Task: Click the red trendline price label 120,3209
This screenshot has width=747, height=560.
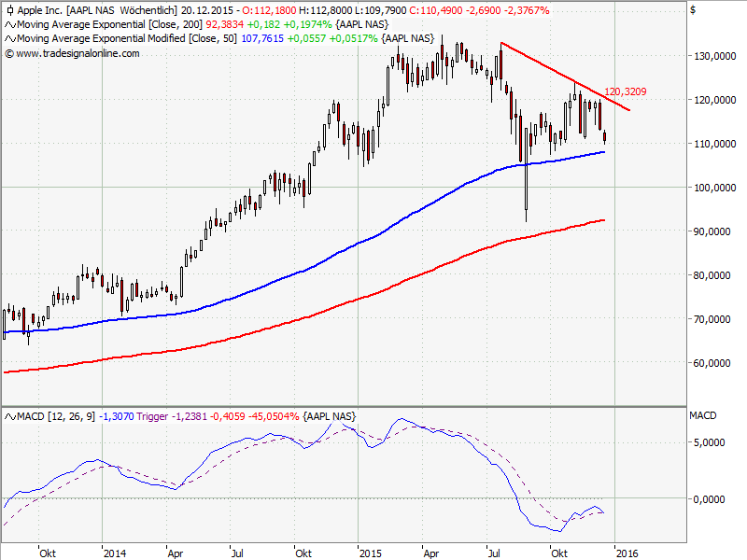Action: [626, 91]
